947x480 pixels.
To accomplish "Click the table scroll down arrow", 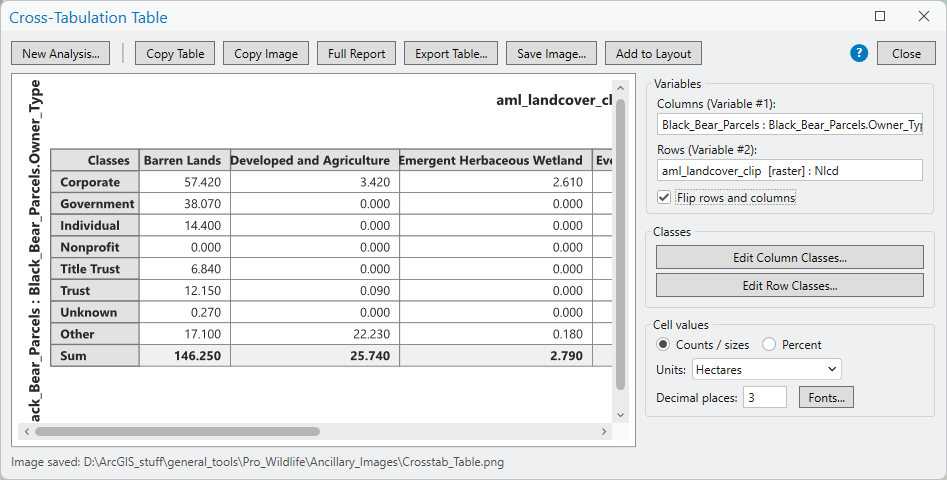I will click(620, 415).
